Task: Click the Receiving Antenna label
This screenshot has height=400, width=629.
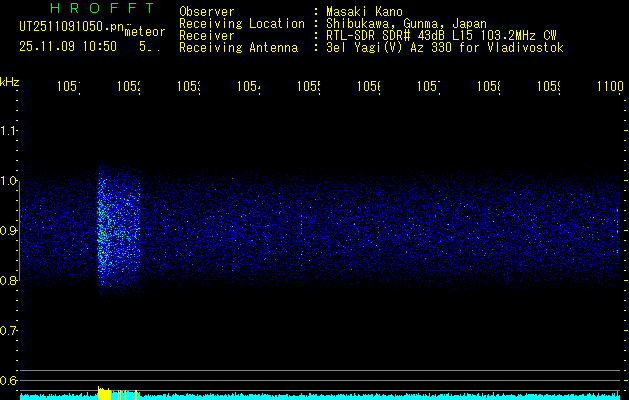Action: (x=239, y=48)
